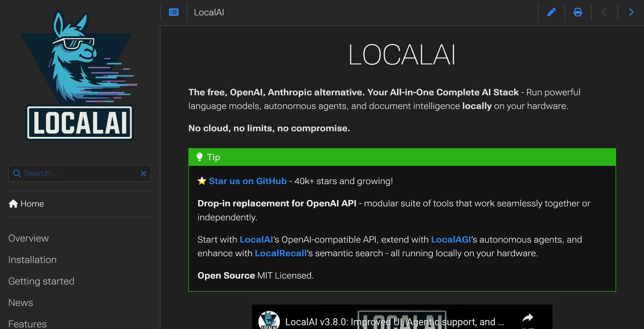Open the Star us on GitHub link

coord(248,181)
